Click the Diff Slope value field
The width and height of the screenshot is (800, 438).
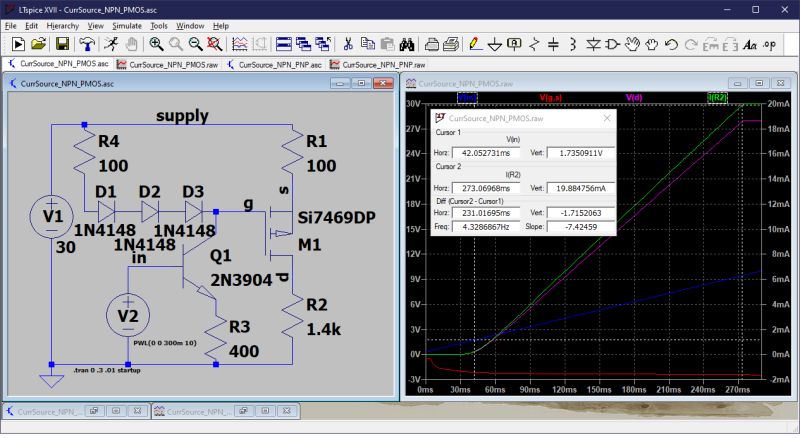click(x=581, y=227)
